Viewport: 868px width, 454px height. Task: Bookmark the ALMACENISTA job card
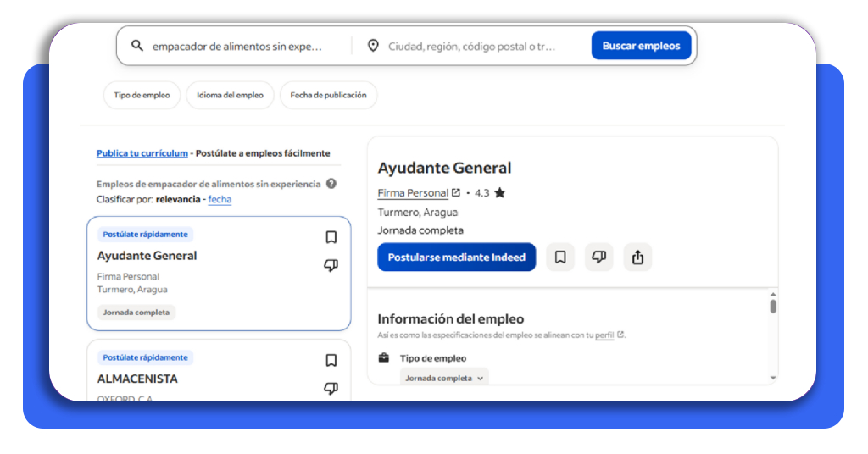click(331, 361)
